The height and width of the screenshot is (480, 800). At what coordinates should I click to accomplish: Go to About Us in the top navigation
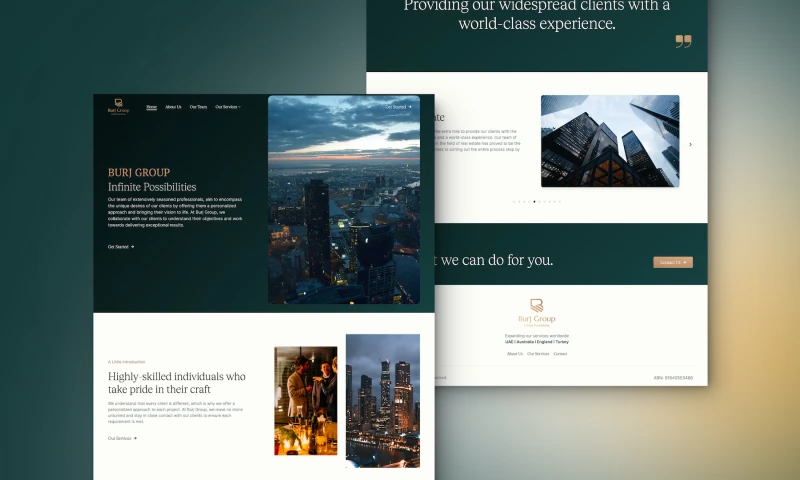click(x=173, y=107)
